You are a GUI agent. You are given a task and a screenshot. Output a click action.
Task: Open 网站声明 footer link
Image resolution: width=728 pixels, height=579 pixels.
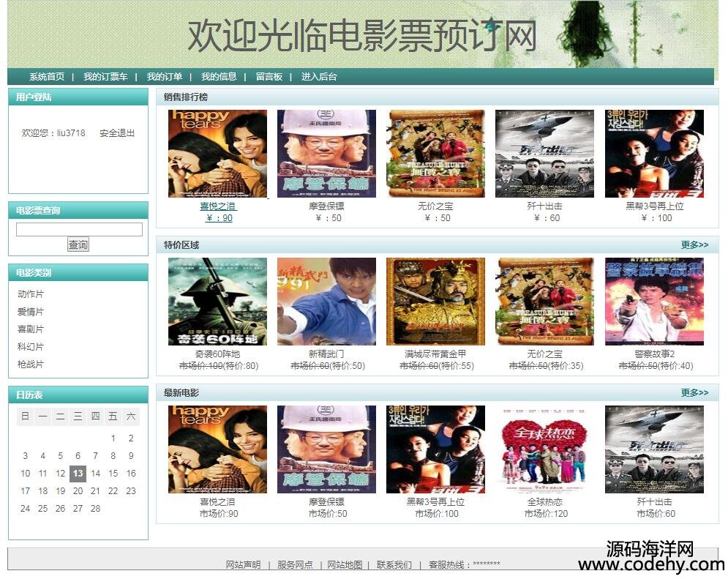coord(244,565)
